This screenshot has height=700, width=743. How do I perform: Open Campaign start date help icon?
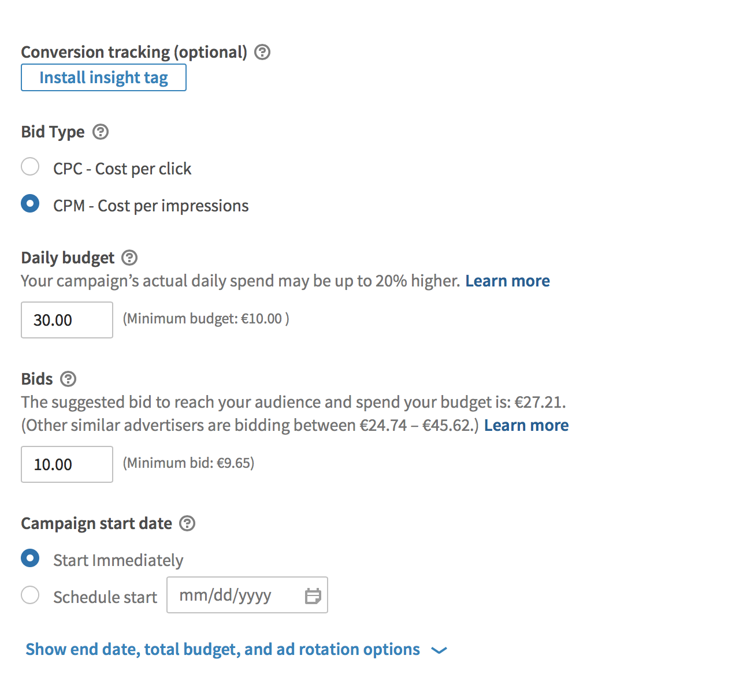click(x=187, y=523)
